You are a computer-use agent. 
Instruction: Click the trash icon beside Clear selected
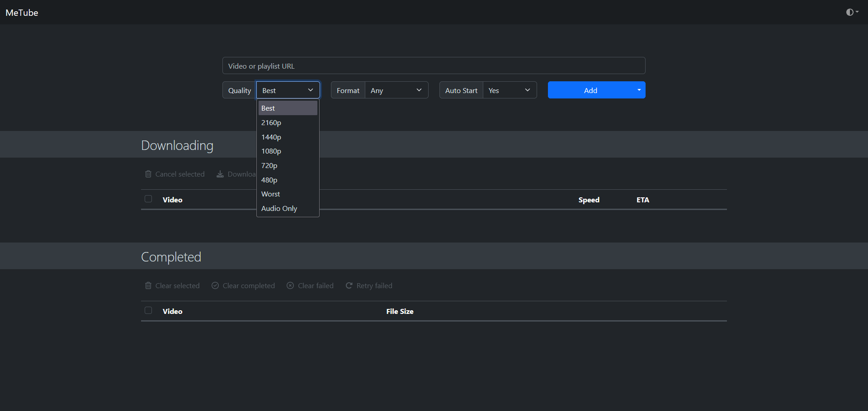tap(148, 285)
